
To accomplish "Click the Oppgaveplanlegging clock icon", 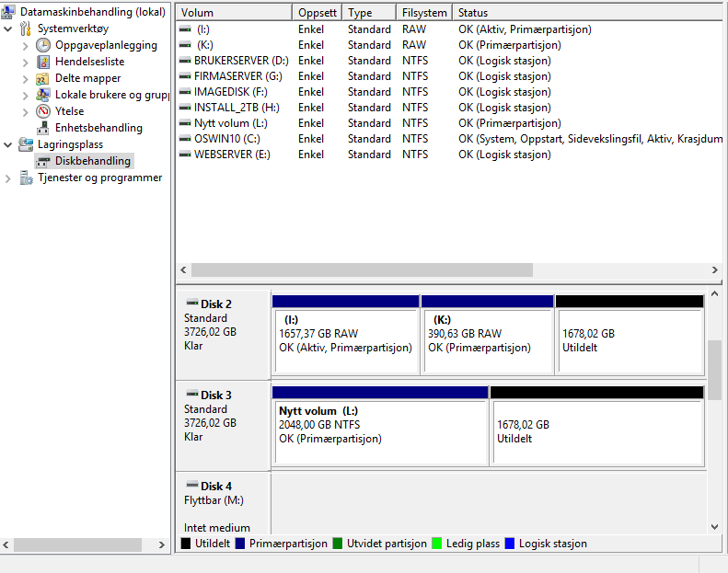I will (43, 45).
